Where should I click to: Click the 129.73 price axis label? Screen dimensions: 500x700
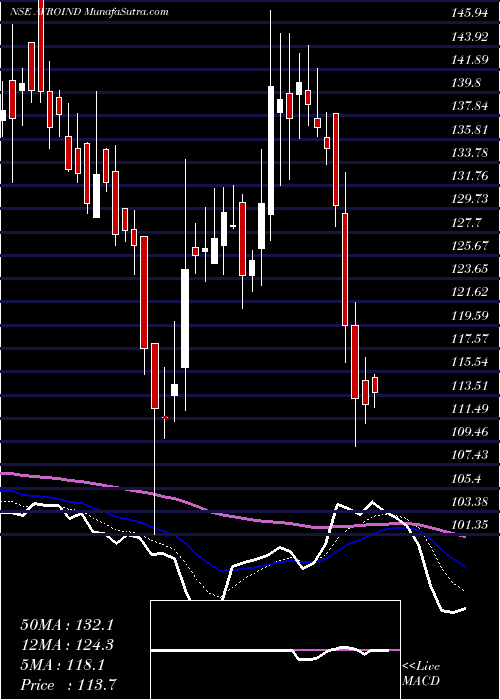tap(469, 199)
